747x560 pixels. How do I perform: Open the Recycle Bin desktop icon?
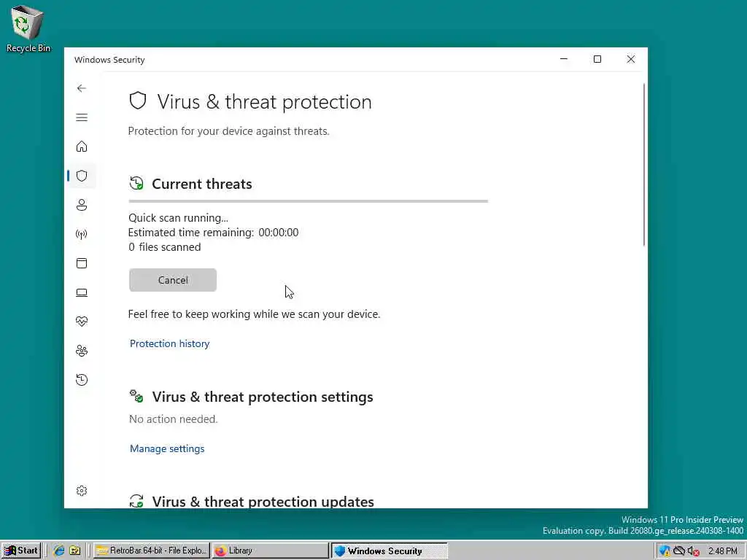(x=28, y=28)
